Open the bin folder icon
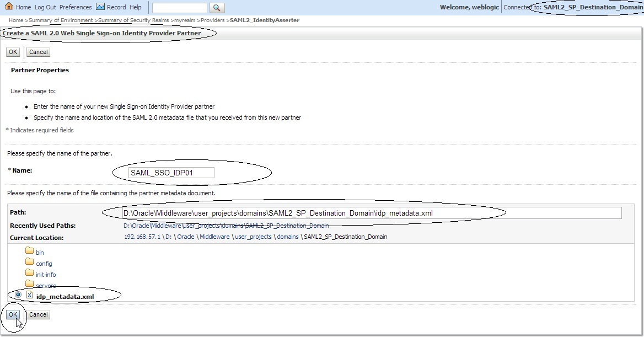The image size is (644, 337). (x=29, y=250)
